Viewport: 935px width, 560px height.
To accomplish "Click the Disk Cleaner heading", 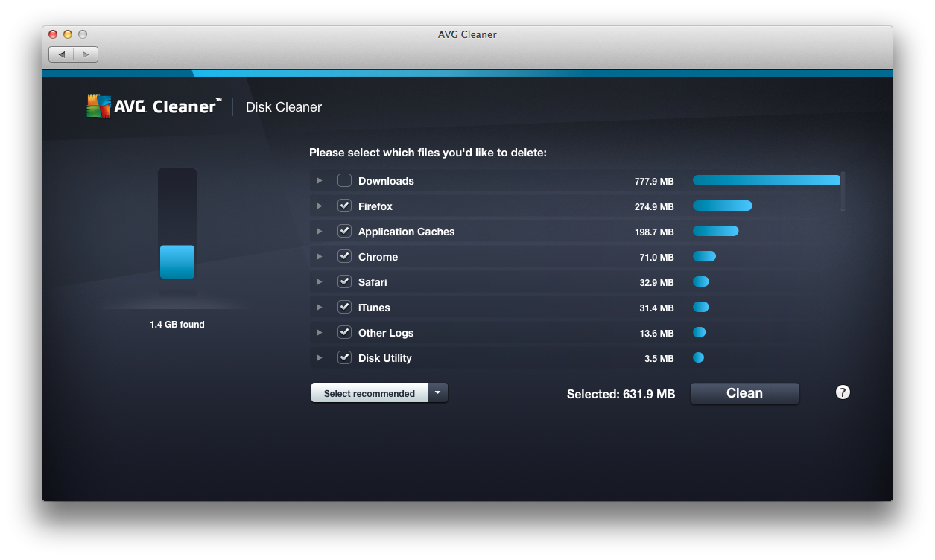I will (x=284, y=107).
